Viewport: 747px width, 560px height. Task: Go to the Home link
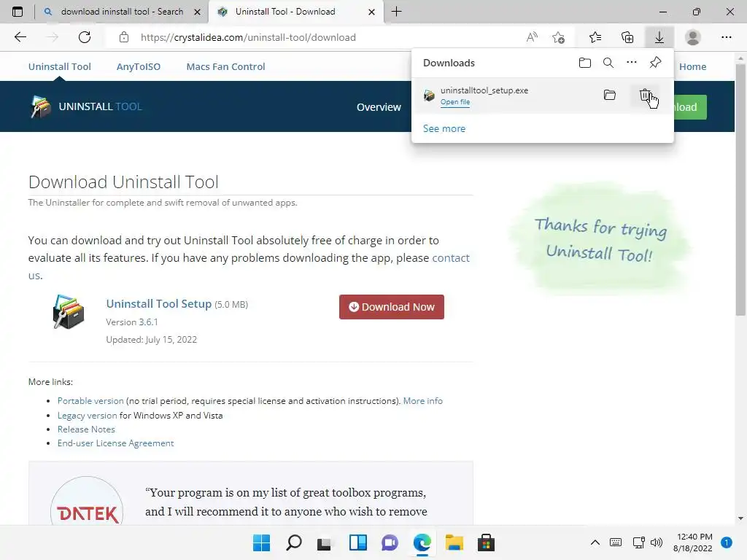pyautogui.click(x=693, y=66)
